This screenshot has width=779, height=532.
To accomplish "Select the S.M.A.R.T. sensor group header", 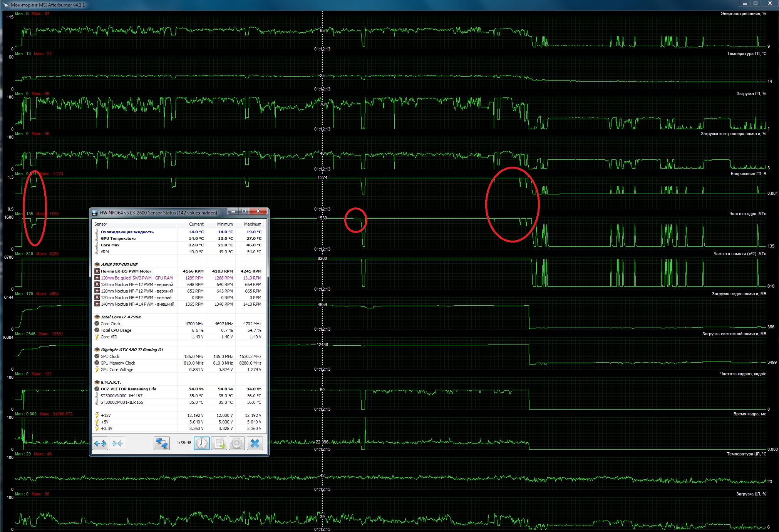I will click(x=111, y=382).
